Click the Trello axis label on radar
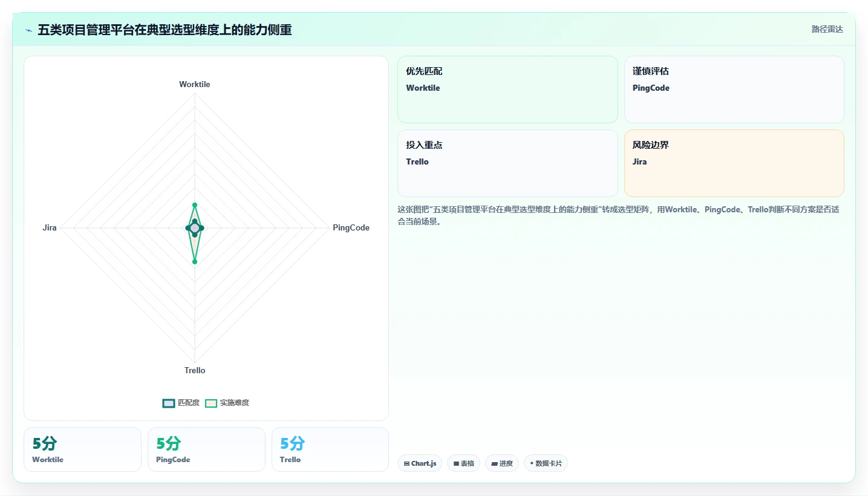Screen dimensions: 868x496 [195, 370]
